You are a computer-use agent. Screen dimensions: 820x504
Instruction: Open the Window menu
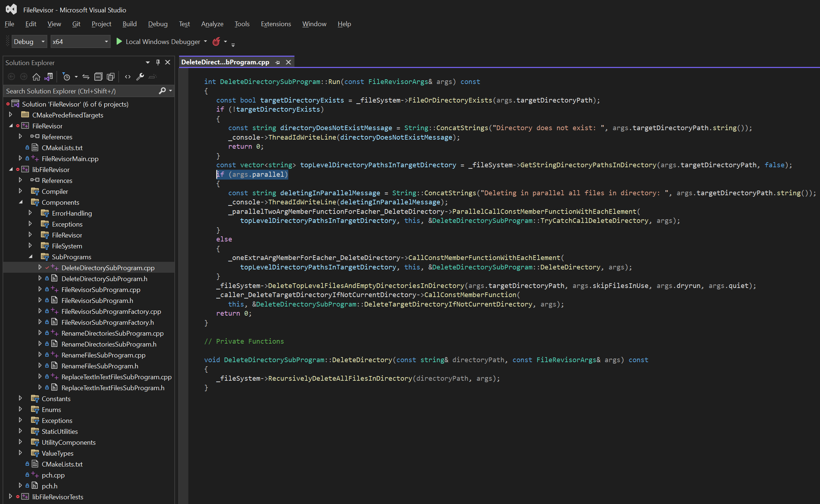(314, 24)
